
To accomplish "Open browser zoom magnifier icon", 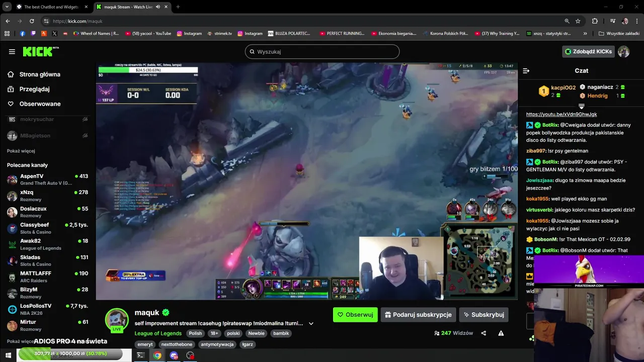I will click(x=567, y=21).
